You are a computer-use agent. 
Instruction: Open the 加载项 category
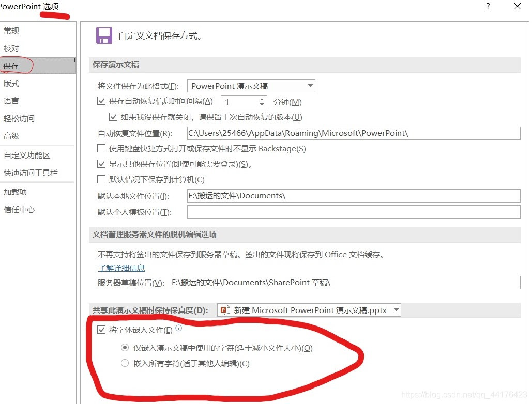38,192
